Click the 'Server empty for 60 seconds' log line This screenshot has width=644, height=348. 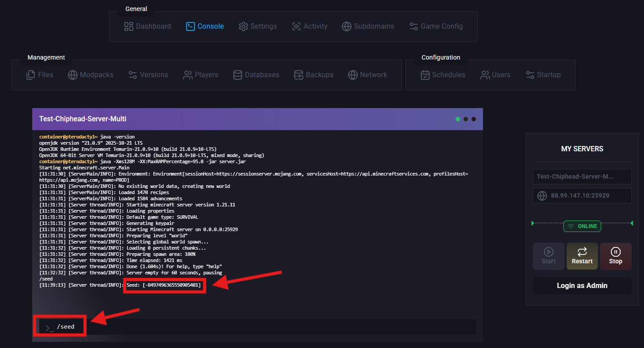tap(131, 273)
